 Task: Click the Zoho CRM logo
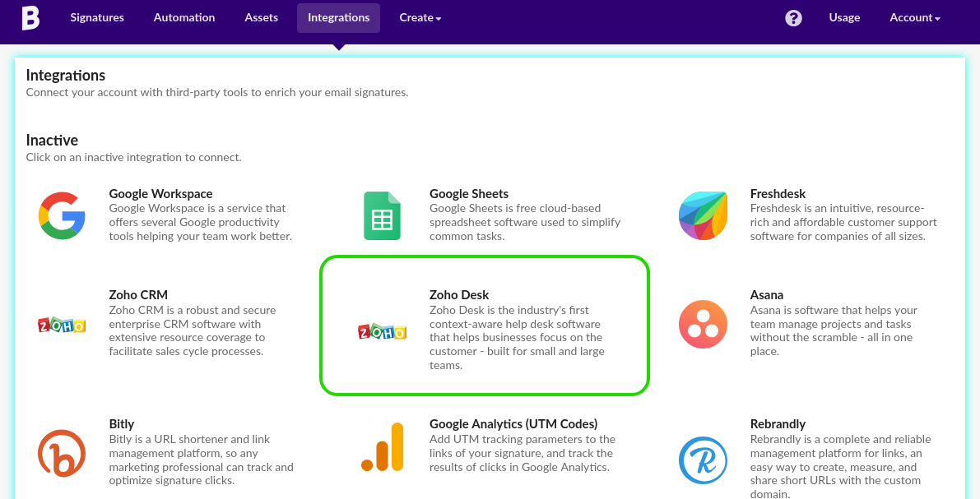pyautogui.click(x=61, y=325)
